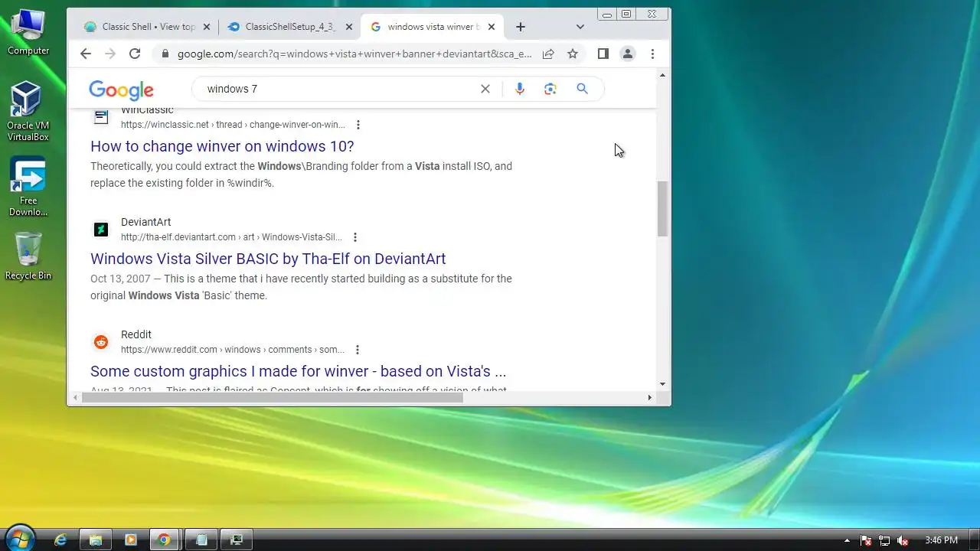This screenshot has width=980, height=551.
Task: Go back to the previous page in Chrome
Action: pyautogui.click(x=86, y=54)
